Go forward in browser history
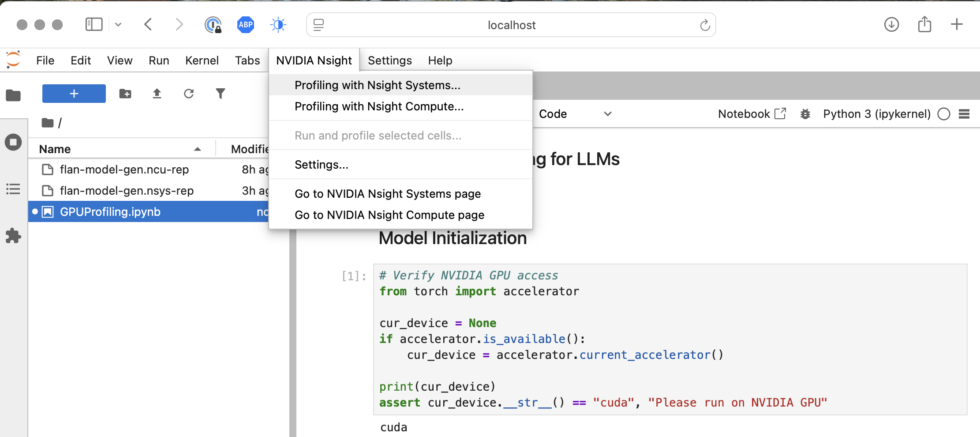Viewport: 980px width, 437px height. pyautogui.click(x=179, y=24)
